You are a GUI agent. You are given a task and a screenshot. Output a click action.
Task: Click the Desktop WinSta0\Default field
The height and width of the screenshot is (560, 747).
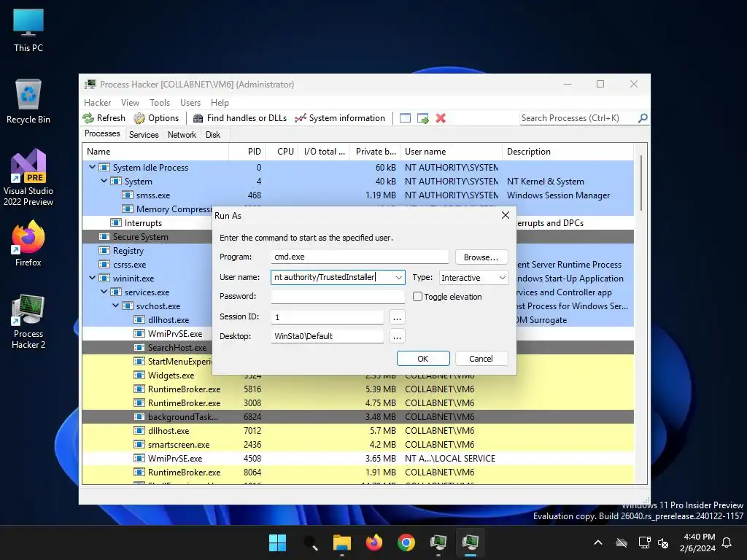click(328, 336)
